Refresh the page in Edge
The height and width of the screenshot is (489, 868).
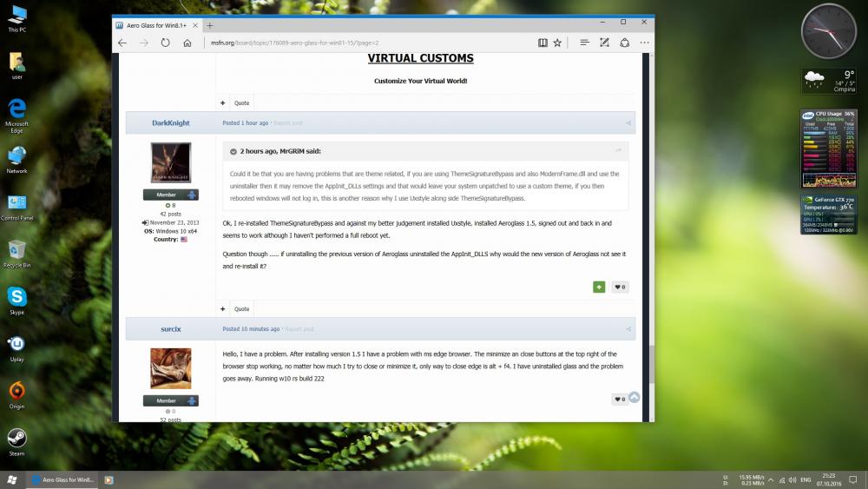(166, 43)
